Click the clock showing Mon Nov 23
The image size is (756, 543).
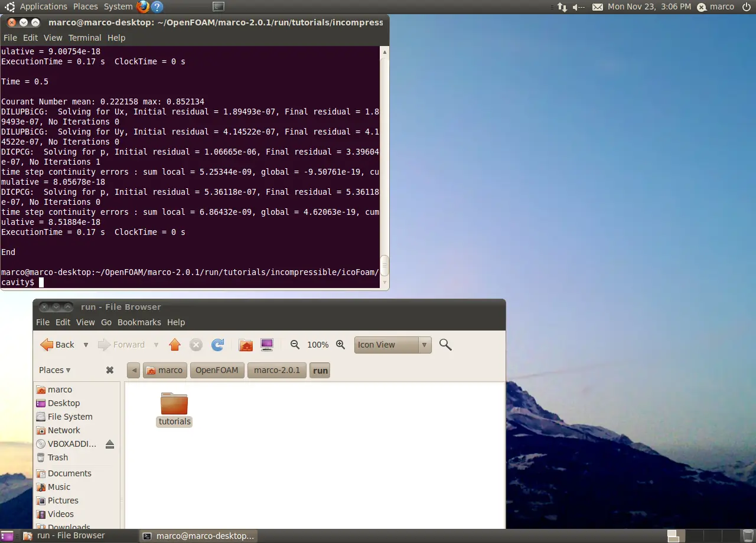coord(649,7)
